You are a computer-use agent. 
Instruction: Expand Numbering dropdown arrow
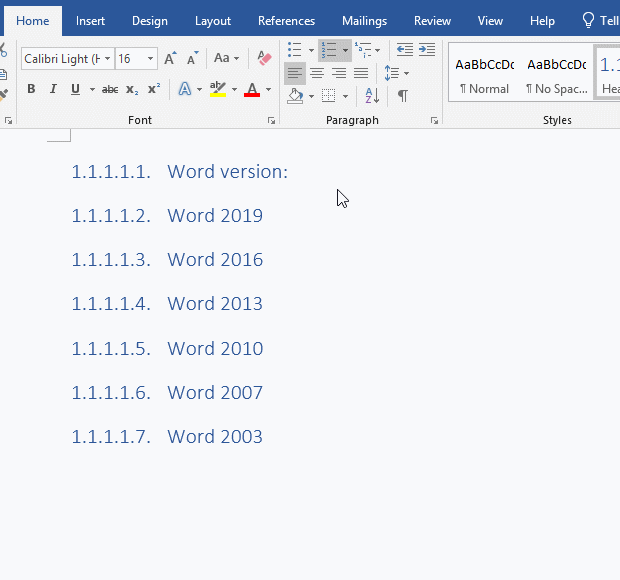[x=346, y=50]
